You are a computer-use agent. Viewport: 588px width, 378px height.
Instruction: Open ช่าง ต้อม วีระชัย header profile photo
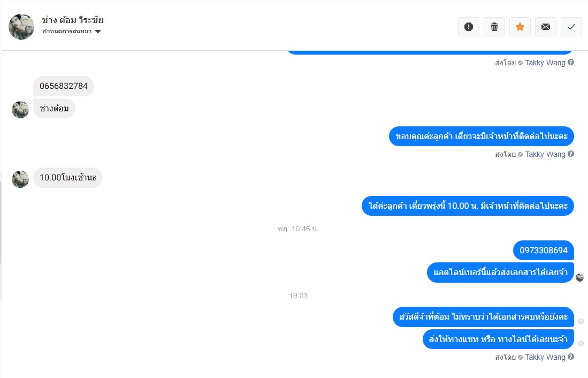tap(21, 27)
